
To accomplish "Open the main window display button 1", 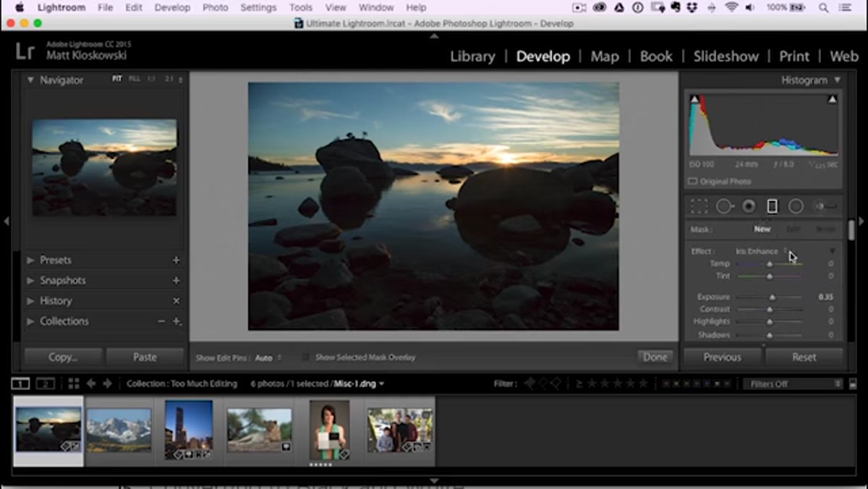I will click(20, 383).
